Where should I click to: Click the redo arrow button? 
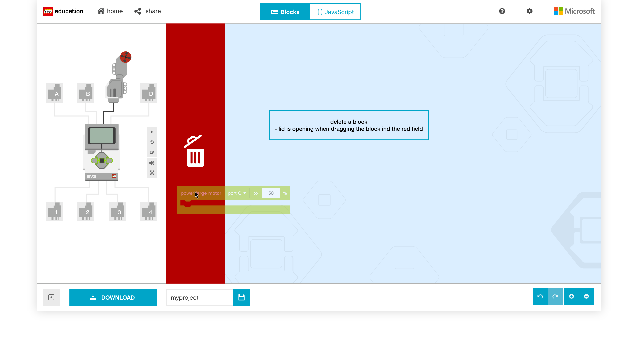pos(555,296)
